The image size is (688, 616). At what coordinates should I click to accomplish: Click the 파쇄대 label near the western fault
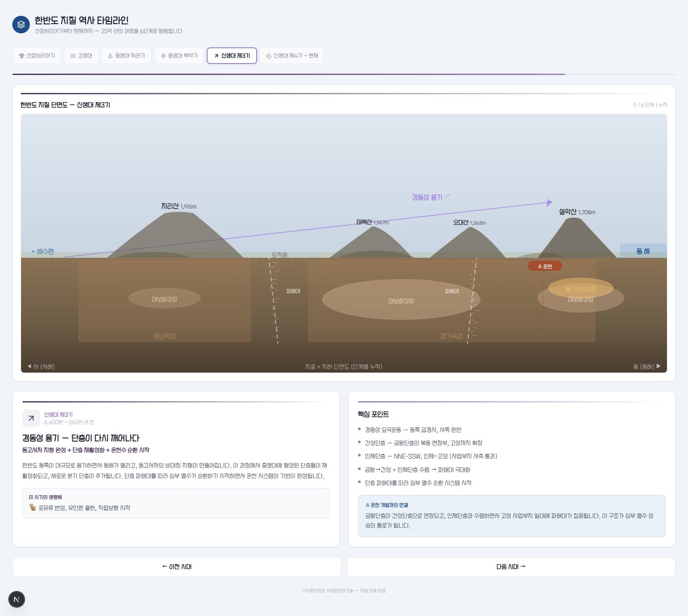[x=293, y=291]
